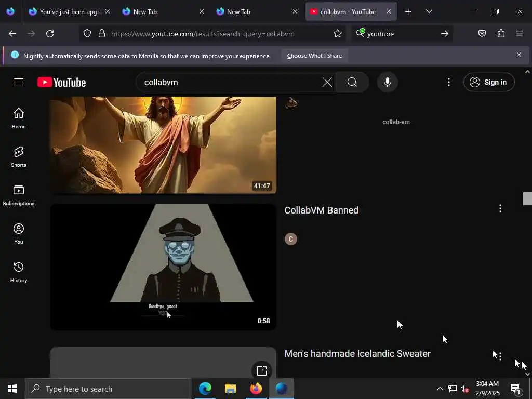Submit the youtube search bar arrow
The width and height of the screenshot is (532, 399).
pos(445,34)
